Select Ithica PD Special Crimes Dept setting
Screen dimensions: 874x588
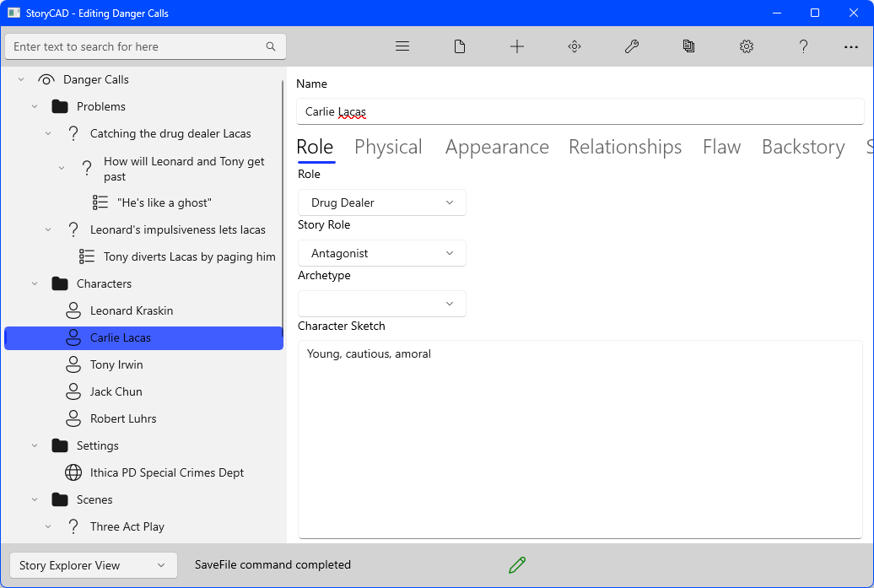click(167, 472)
